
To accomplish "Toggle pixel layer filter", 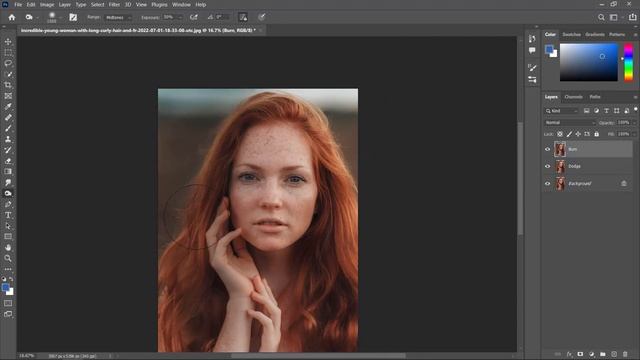I will click(586, 111).
